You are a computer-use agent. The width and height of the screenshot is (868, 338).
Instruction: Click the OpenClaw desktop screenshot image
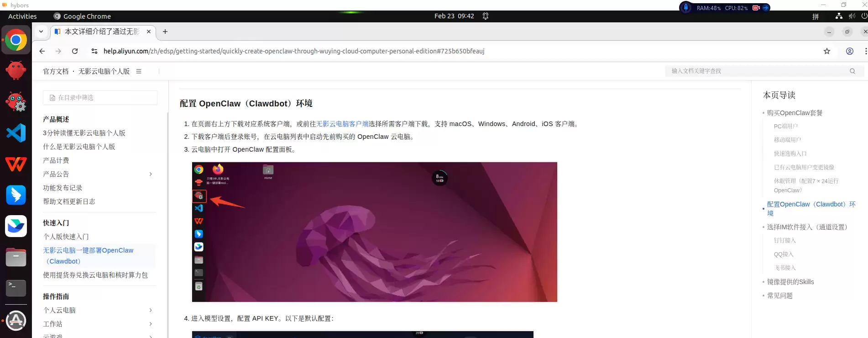click(x=374, y=232)
